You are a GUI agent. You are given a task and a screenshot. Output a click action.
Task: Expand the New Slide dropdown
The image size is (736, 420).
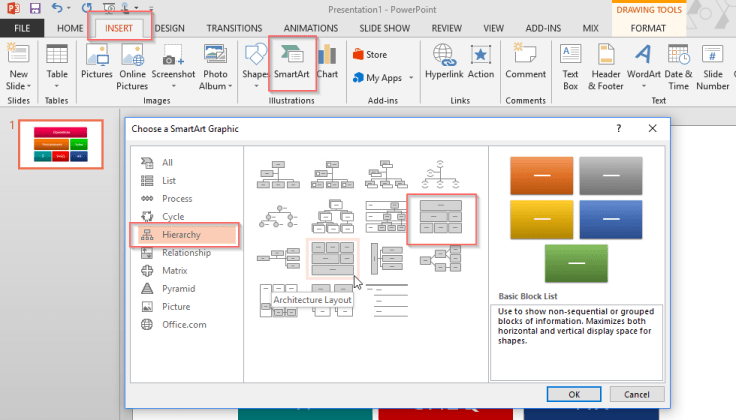(x=18, y=87)
